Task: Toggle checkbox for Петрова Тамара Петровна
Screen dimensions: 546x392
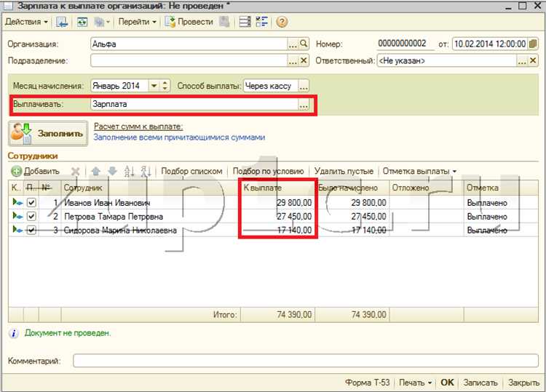Action: (x=31, y=216)
